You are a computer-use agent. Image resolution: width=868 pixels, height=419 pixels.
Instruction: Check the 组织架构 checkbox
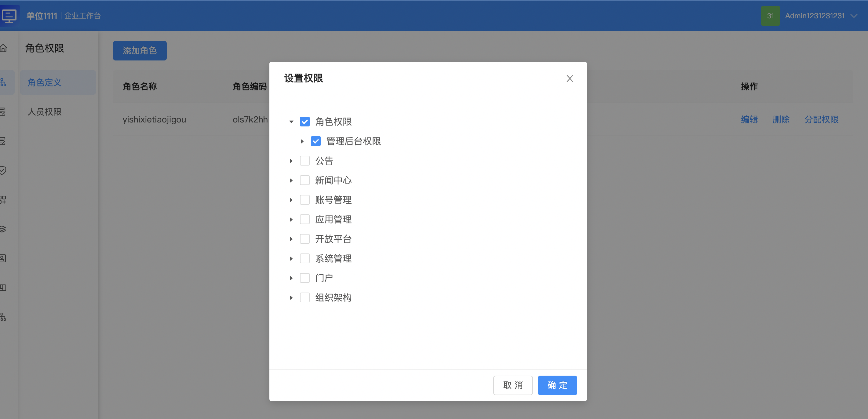pyautogui.click(x=305, y=297)
